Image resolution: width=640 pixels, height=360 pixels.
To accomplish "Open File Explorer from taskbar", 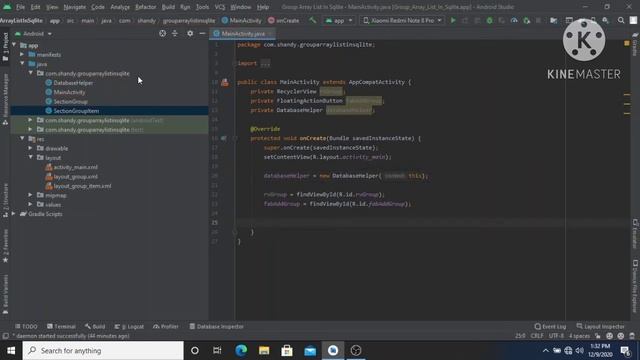I will 264,351.
